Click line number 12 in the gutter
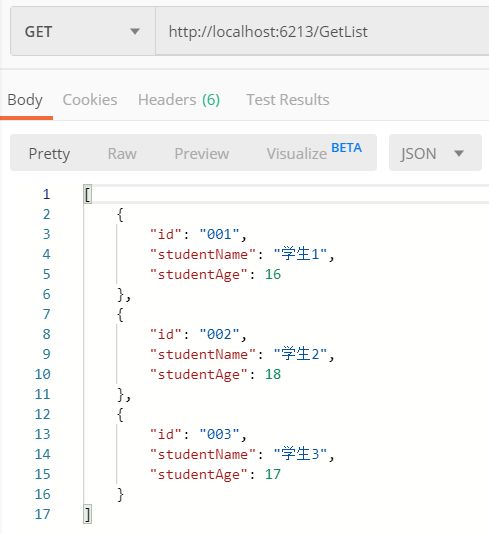Screen dimensions: 489x534 tap(43, 414)
